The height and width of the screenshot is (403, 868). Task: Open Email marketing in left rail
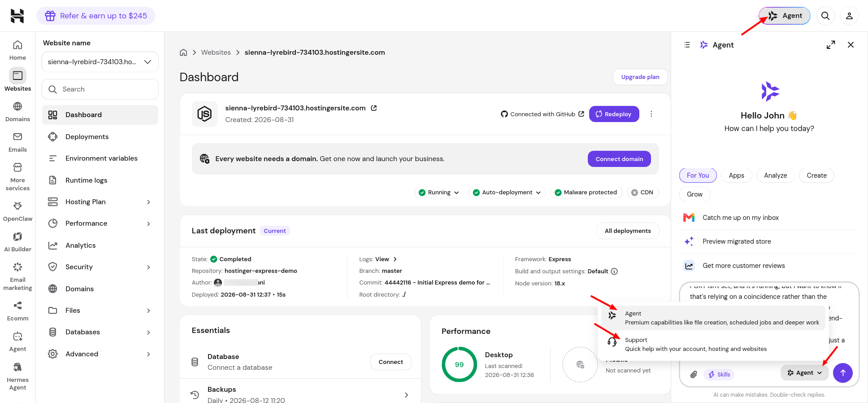[x=17, y=276]
